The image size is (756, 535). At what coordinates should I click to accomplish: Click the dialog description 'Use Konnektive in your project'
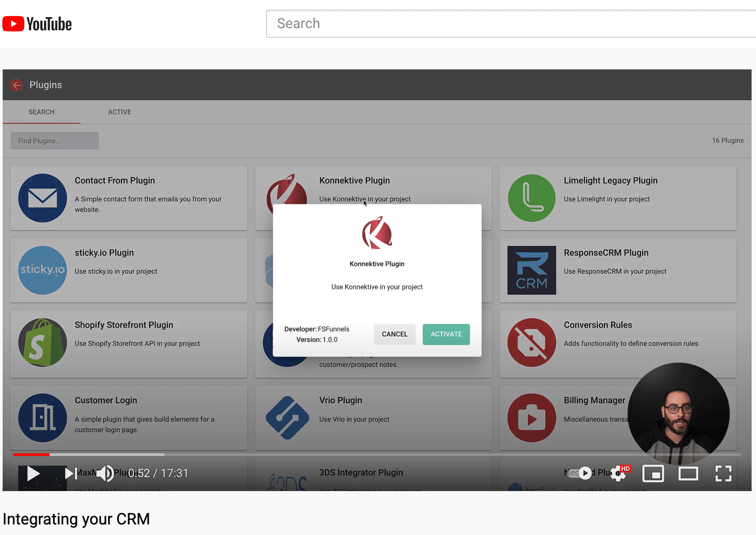coord(377,287)
